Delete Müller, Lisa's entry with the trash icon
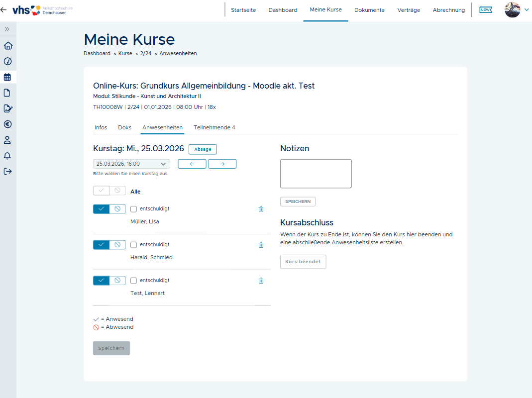532x398 pixels. click(261, 209)
